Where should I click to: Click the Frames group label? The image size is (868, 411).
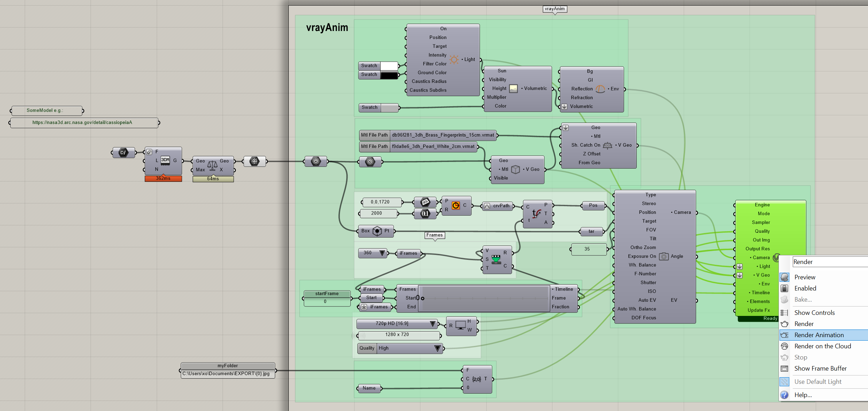click(x=435, y=235)
